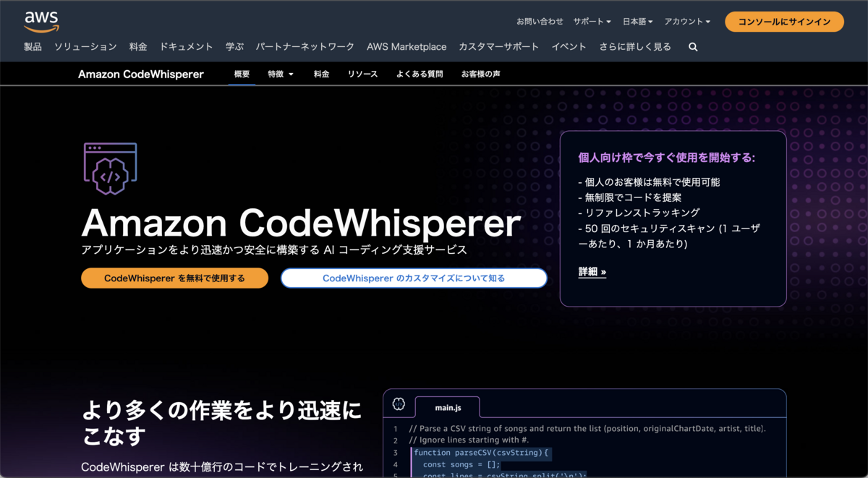Open the イベント menu
Screen dimensions: 868x478
pos(569,46)
